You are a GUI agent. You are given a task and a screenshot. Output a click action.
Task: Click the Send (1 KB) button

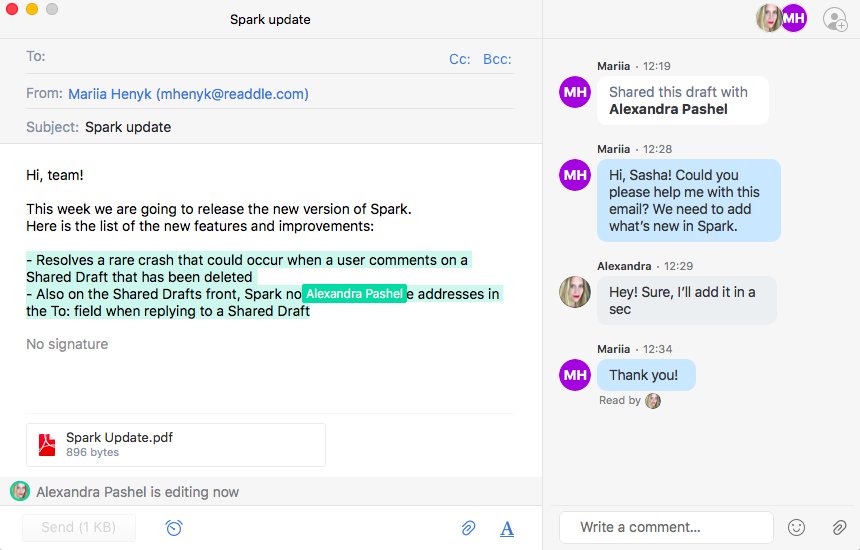pos(79,528)
